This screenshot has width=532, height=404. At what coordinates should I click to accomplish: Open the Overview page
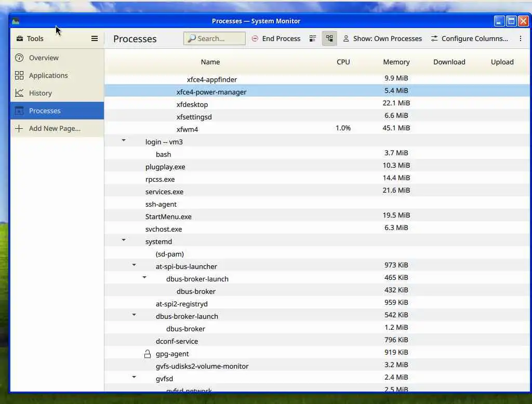click(x=57, y=58)
